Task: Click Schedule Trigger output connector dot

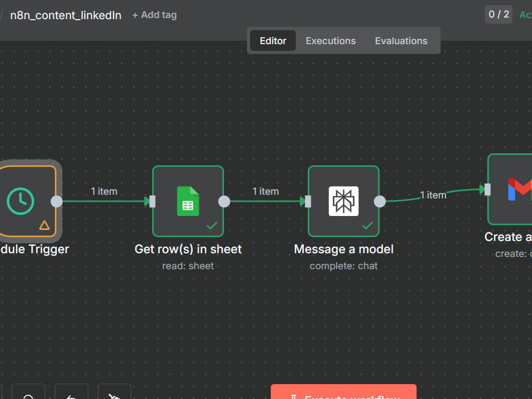Action: (57, 201)
